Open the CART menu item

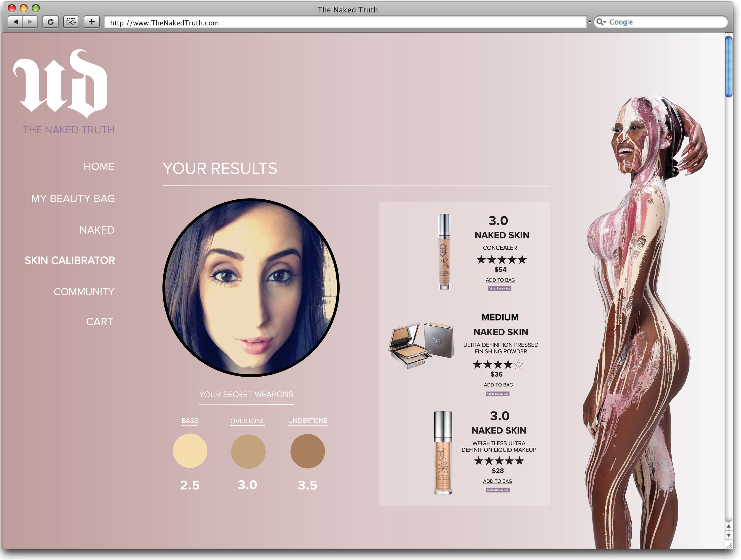(100, 322)
